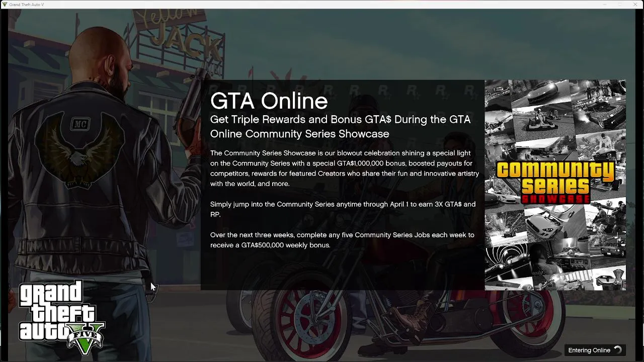Click the paragraph about earning 3X GTA$ through April 1
644x362 pixels.
coord(343,209)
